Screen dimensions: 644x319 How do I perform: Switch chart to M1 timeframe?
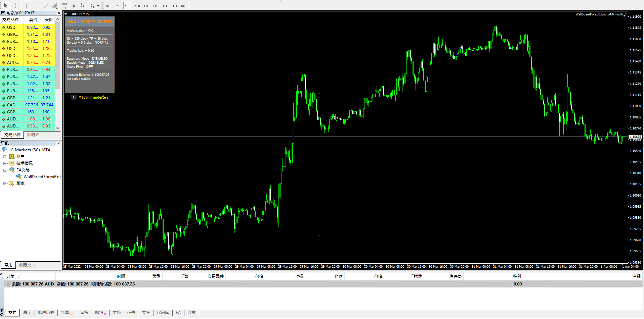point(109,6)
